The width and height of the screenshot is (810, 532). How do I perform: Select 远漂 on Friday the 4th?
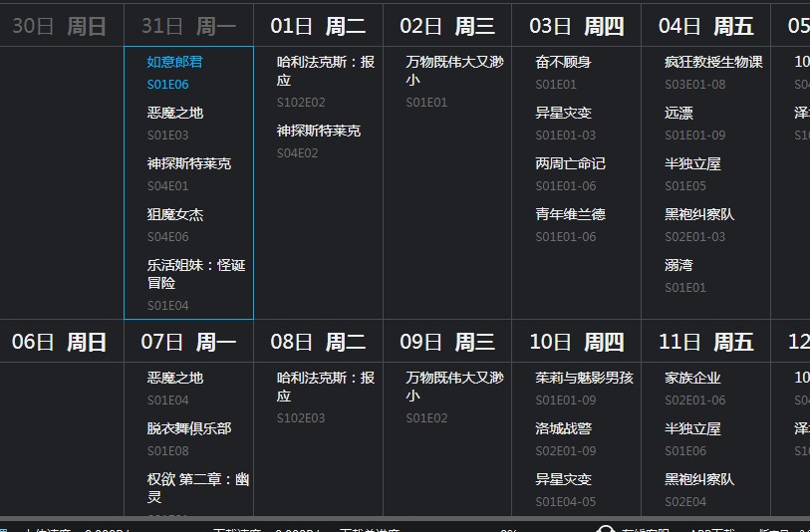coord(678,113)
